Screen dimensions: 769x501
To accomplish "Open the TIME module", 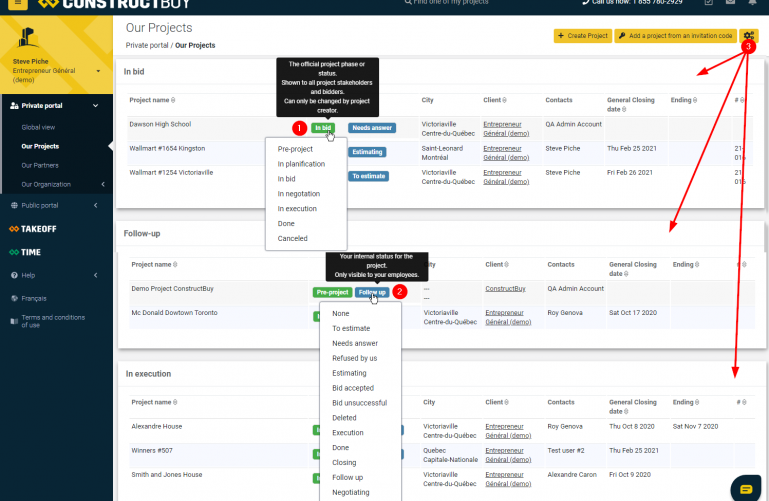I will pos(25,252).
